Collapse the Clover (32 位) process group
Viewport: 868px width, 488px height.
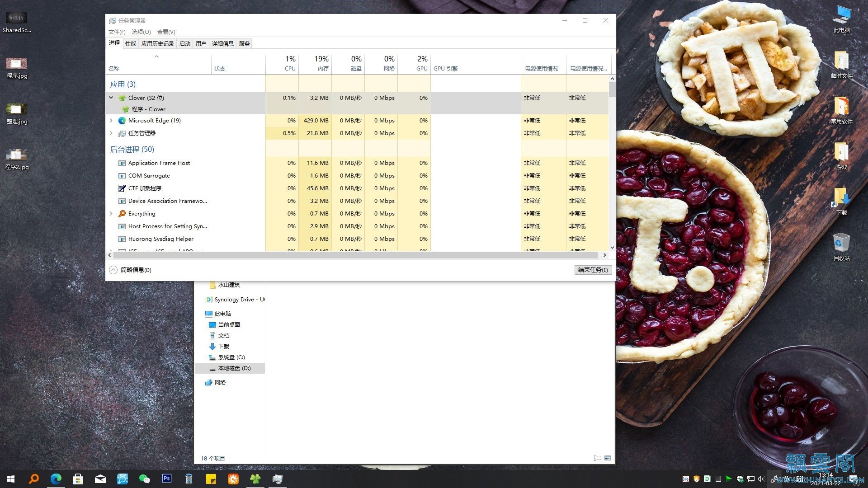(111, 98)
